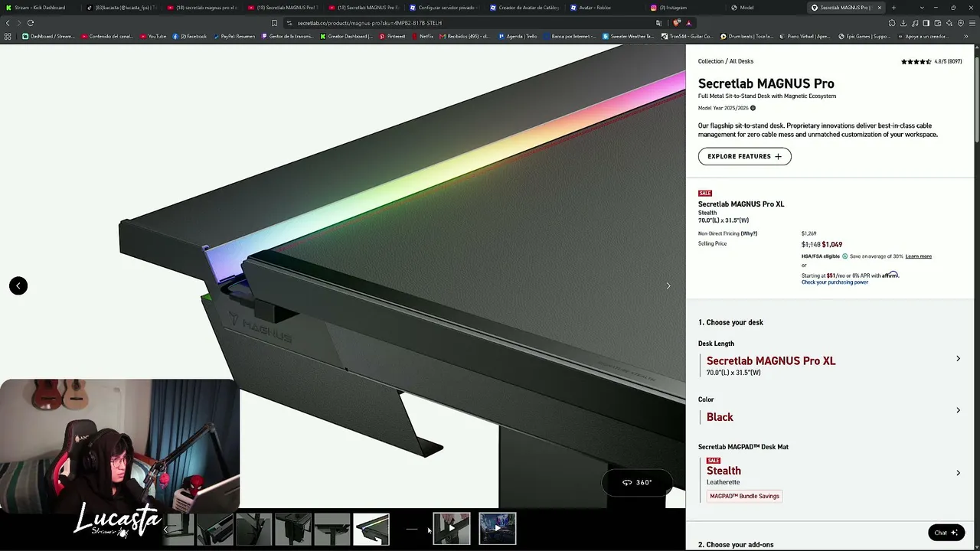This screenshot has height=551, width=980.
Task: Open the apps grid in bookmarks bar
Action: click(8, 36)
